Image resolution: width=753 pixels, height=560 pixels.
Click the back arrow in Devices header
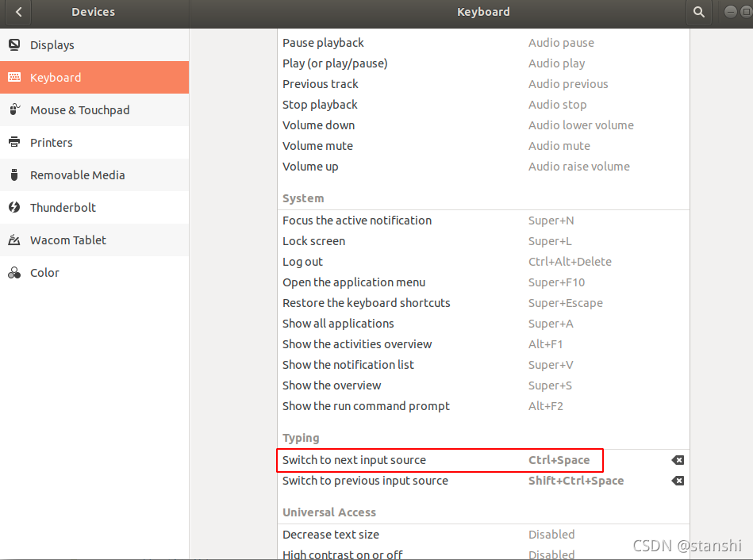point(18,12)
